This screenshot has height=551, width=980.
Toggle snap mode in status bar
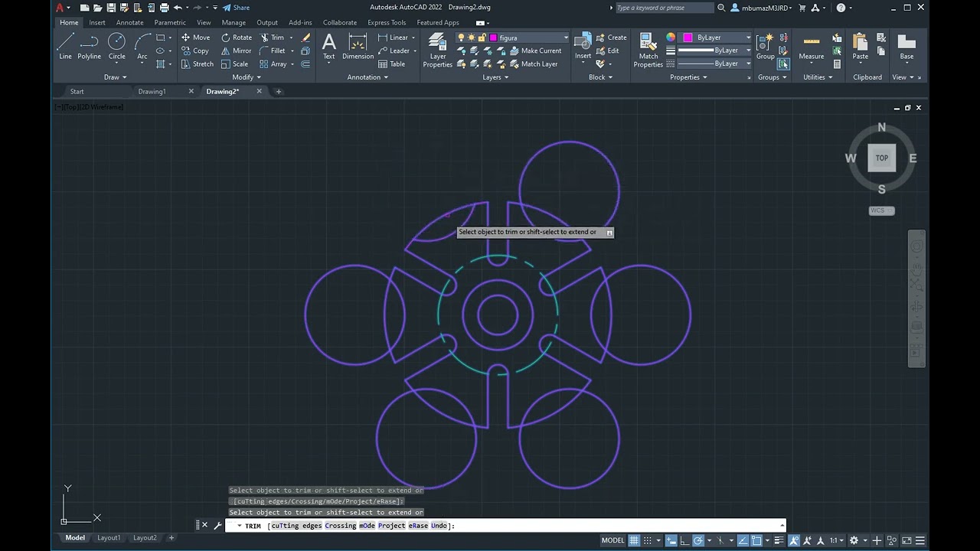(x=647, y=540)
